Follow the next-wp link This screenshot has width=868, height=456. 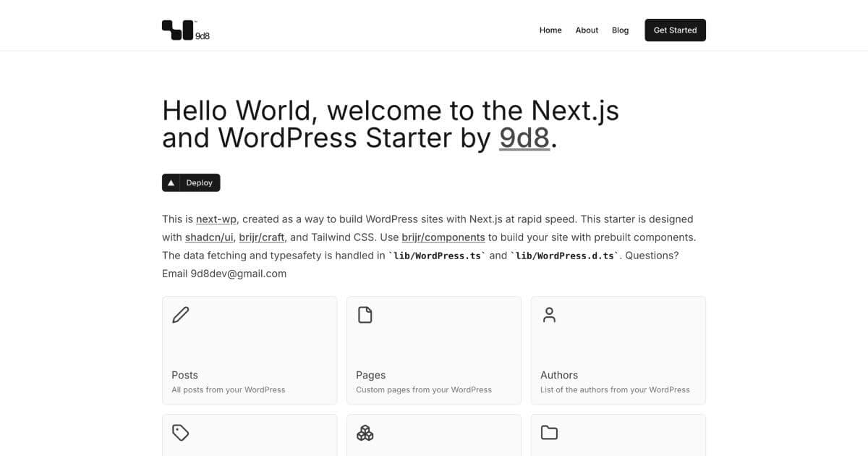tap(215, 219)
